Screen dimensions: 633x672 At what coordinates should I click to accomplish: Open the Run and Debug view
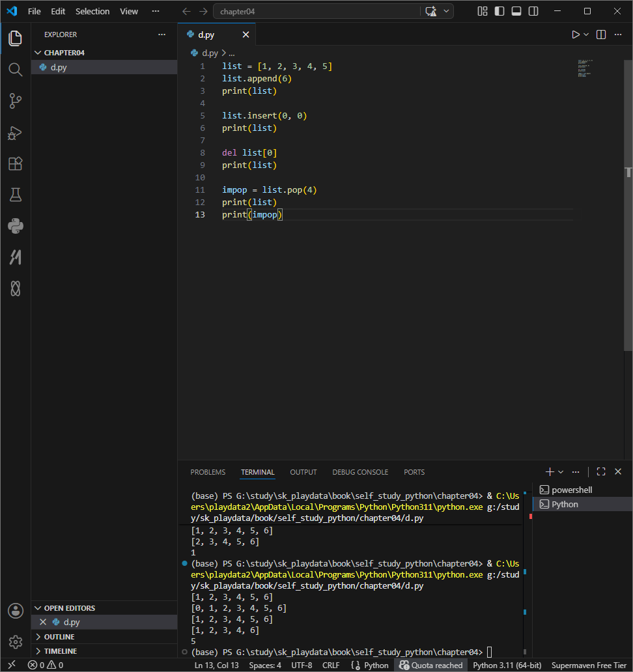tap(16, 133)
